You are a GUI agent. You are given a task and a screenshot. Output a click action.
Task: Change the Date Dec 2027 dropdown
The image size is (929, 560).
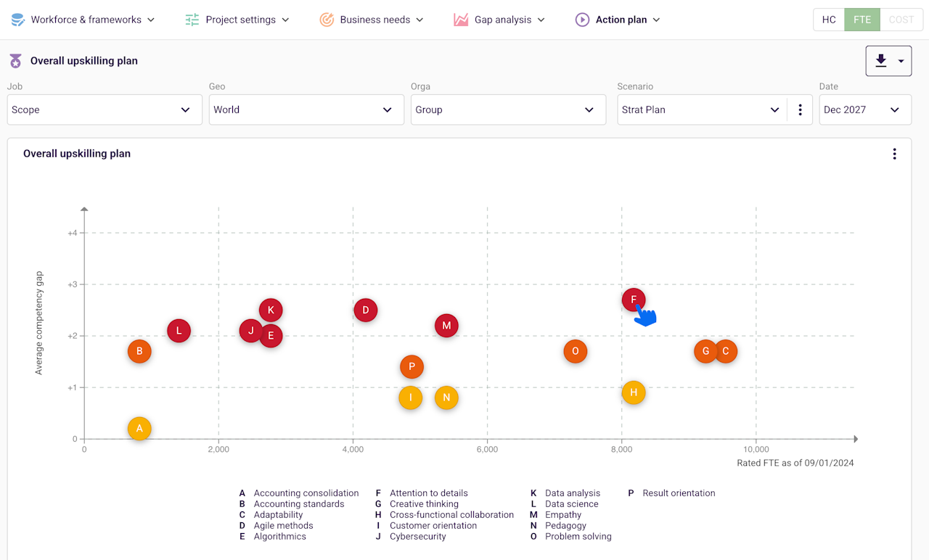(865, 110)
